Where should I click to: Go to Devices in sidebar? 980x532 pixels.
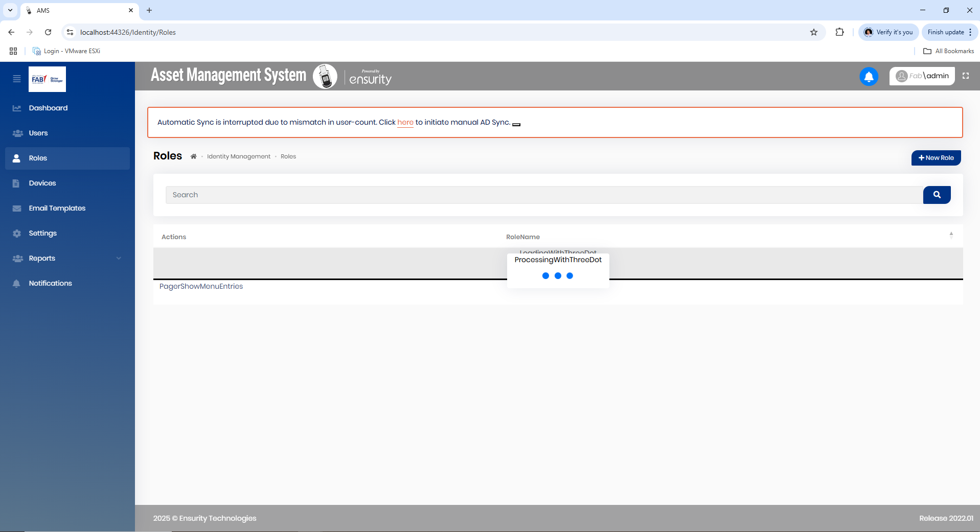click(x=42, y=183)
